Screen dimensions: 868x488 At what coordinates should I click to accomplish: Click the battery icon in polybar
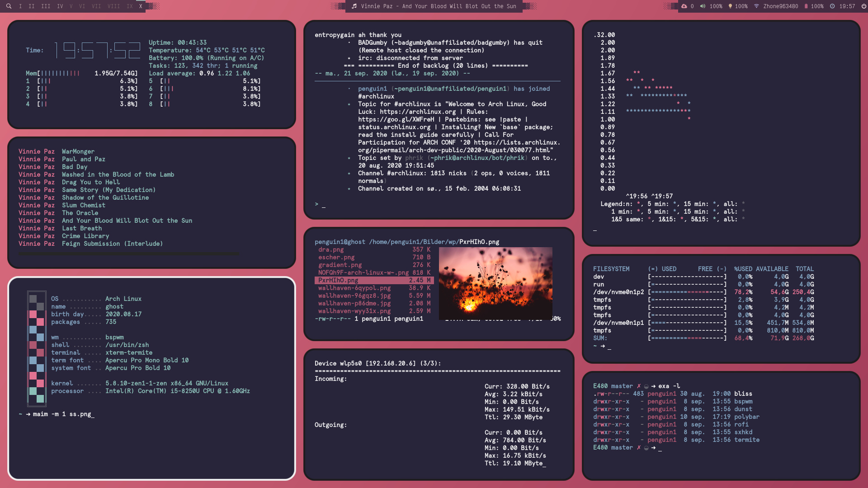(x=806, y=6)
